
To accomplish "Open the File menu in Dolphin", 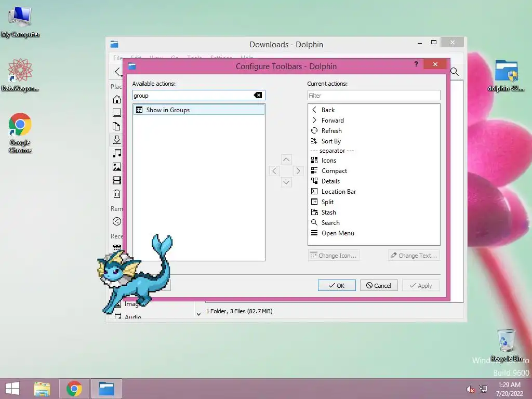I will [118, 58].
